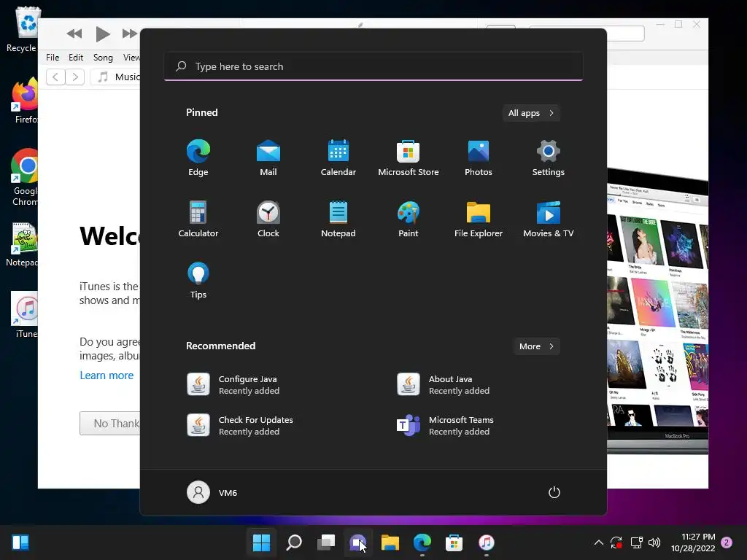The height and width of the screenshot is (560, 747).
Task: Open Widgets panel on taskbar
Action: (20, 542)
